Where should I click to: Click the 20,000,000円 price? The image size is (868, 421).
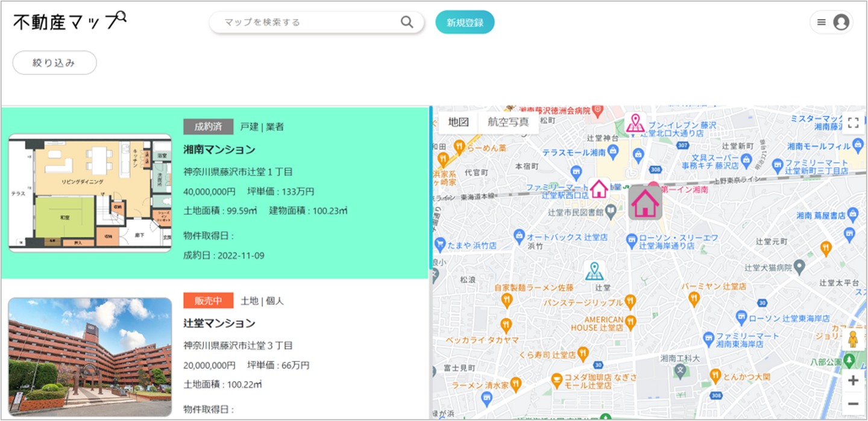209,365
